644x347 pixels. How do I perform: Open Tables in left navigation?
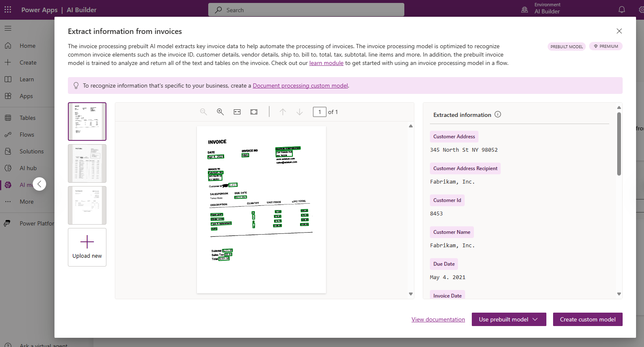27,118
